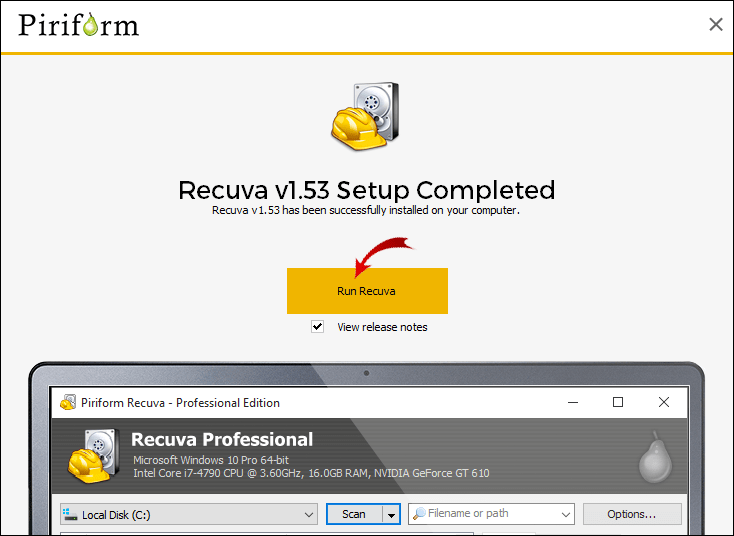Minimize the Piriform Recuva preview window
734x536 pixels.
573,402
